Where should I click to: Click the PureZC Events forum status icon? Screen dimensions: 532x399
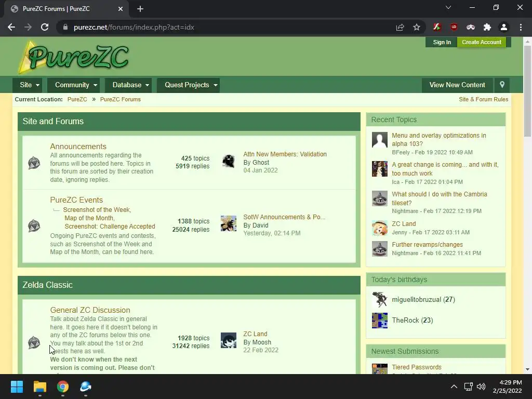34,225
